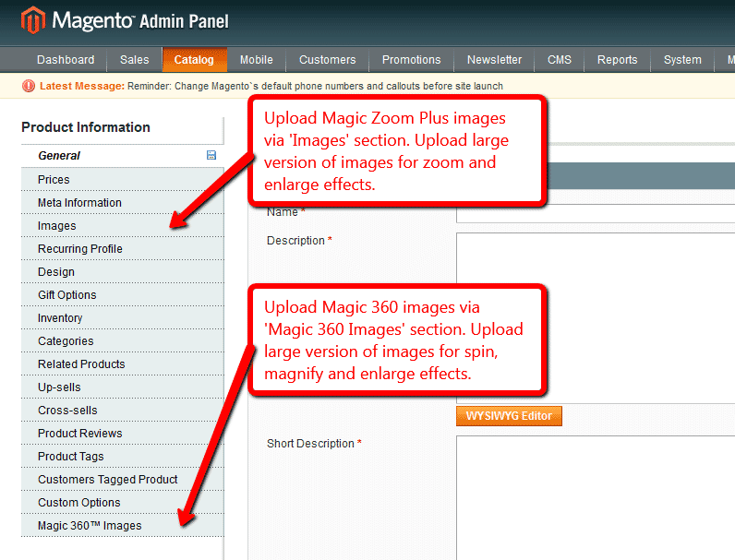Select the Custom Options tab

[122, 503]
